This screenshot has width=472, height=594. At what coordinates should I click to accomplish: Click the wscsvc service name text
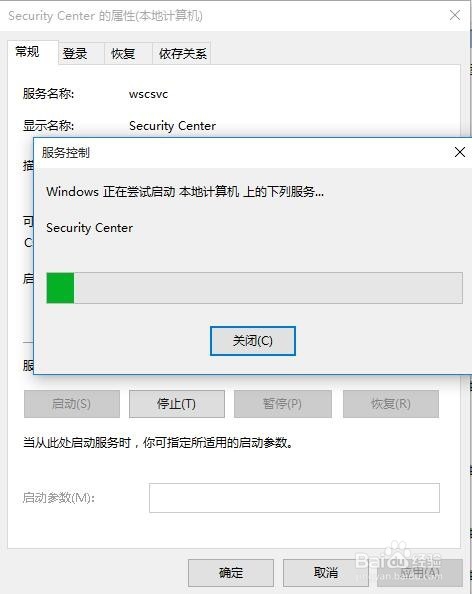tap(148, 94)
